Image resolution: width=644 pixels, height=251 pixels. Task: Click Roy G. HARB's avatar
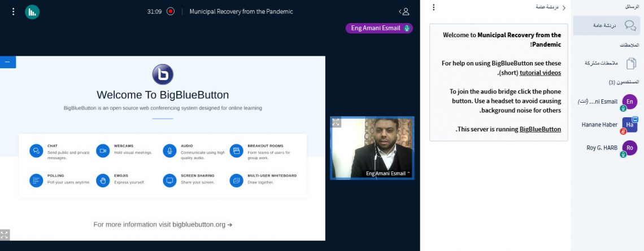629,148
